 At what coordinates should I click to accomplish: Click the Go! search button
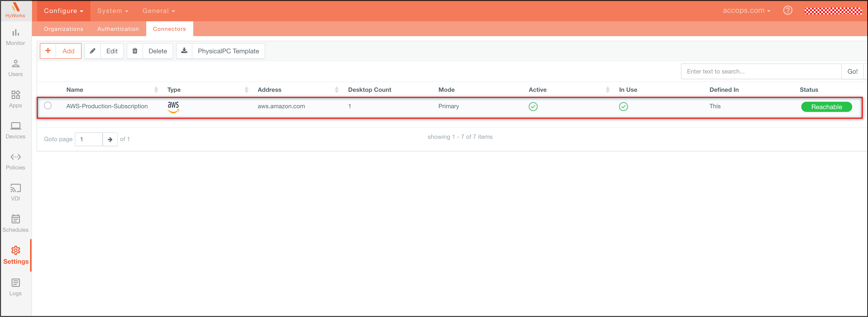[x=852, y=71]
